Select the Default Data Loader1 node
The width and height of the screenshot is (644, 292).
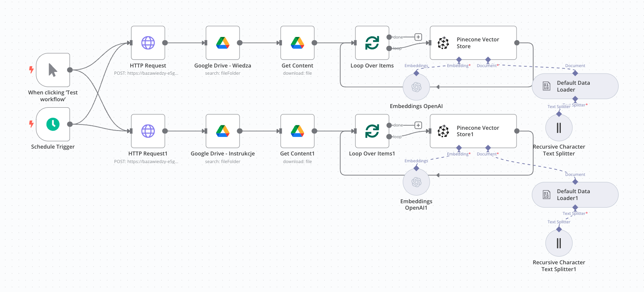[575, 195]
